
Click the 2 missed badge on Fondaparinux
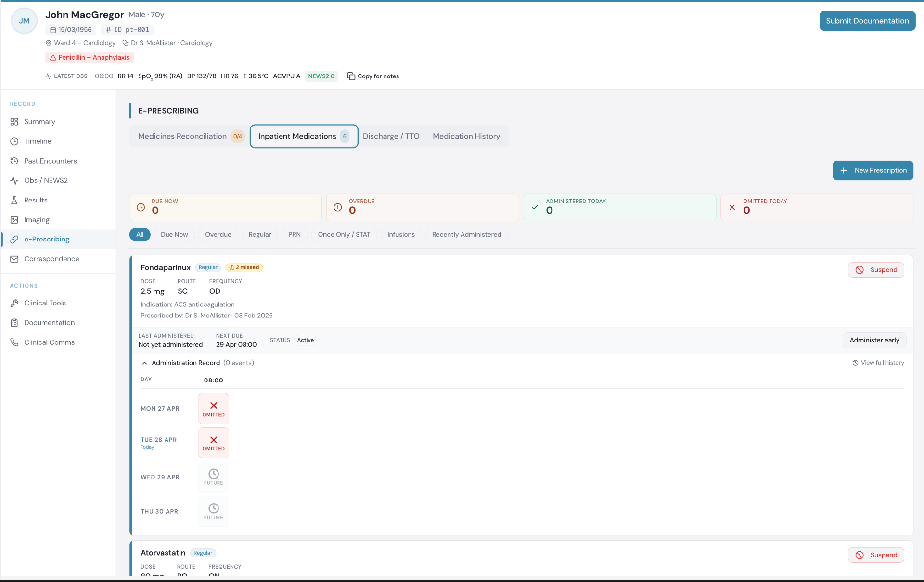244,267
